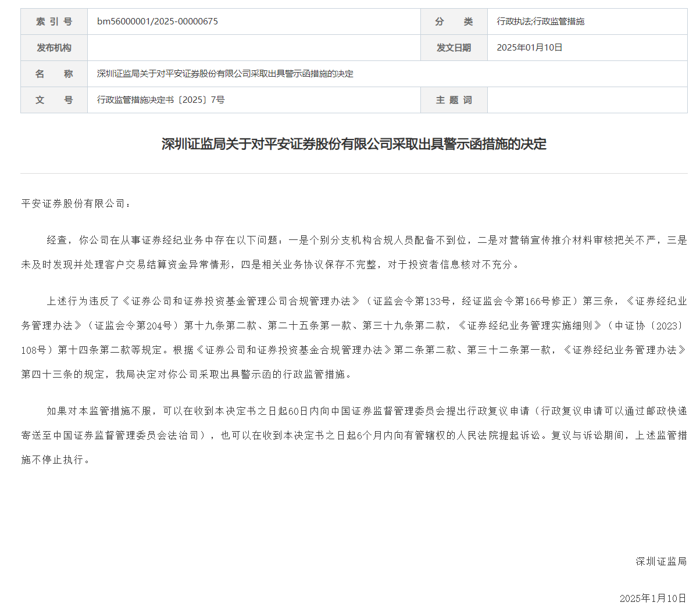Click the 2025年1月10日 date at bottom

tap(653, 598)
